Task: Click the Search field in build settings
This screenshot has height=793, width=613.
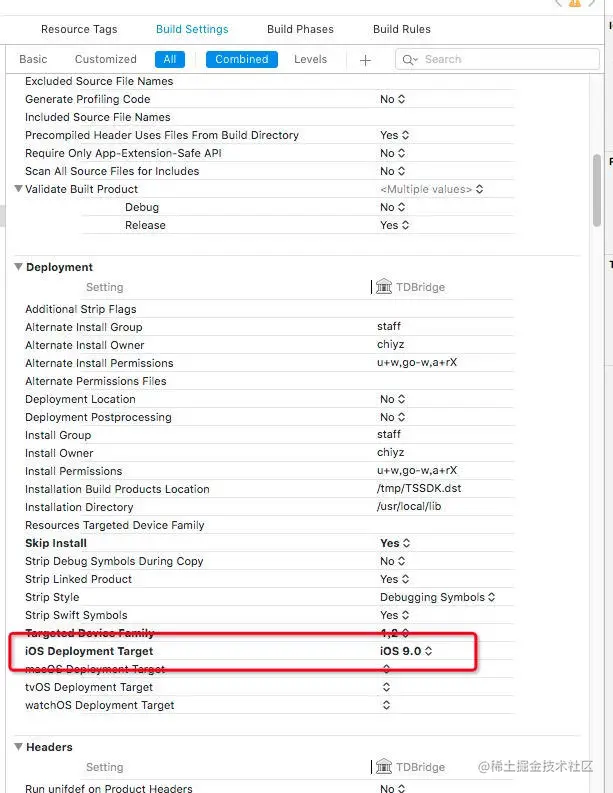Action: (497, 59)
